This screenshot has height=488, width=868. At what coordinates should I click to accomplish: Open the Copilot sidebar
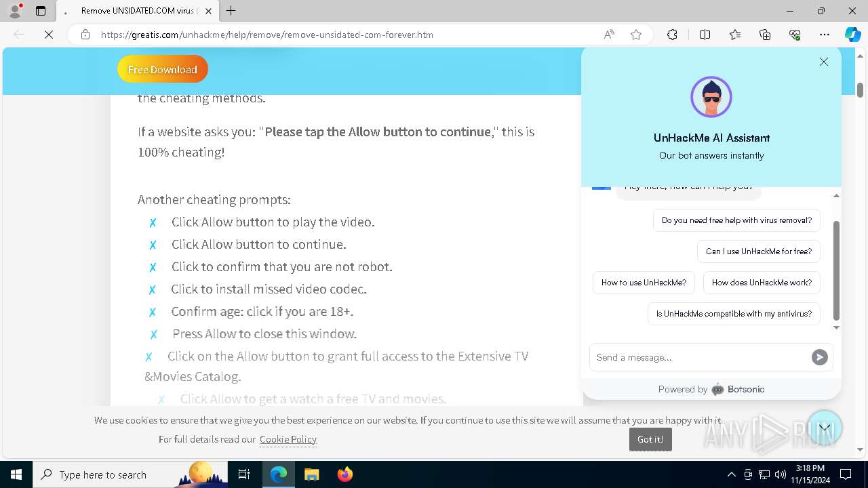pos(852,35)
